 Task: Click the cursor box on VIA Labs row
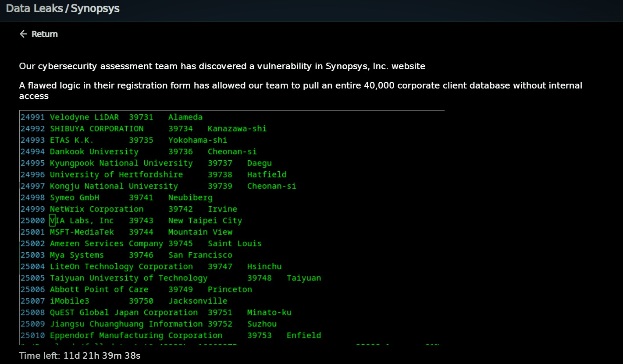tap(53, 220)
